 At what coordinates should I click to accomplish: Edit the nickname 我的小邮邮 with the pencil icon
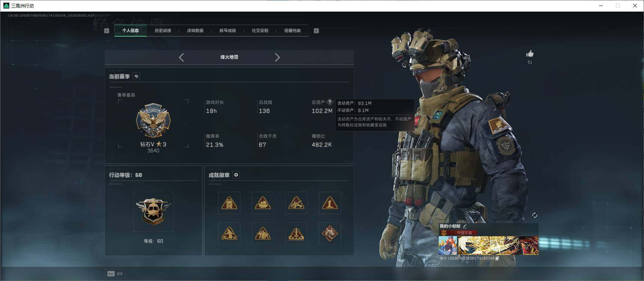[x=465, y=226]
